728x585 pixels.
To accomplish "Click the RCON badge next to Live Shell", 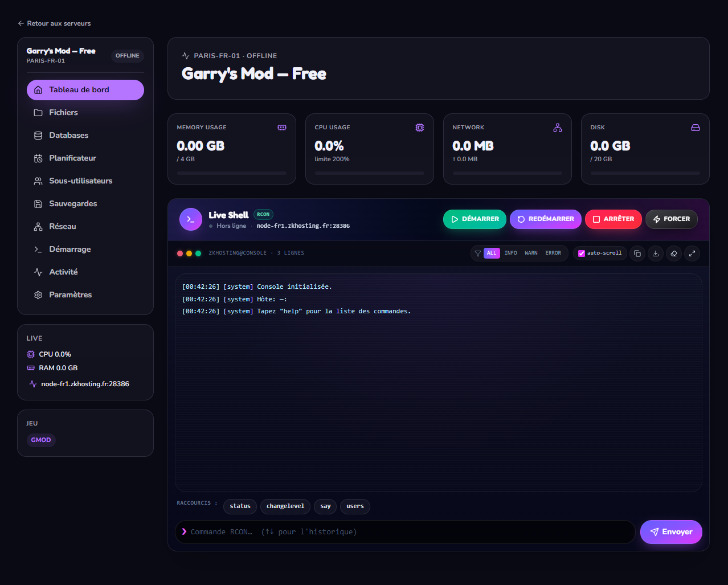I will click(x=263, y=215).
